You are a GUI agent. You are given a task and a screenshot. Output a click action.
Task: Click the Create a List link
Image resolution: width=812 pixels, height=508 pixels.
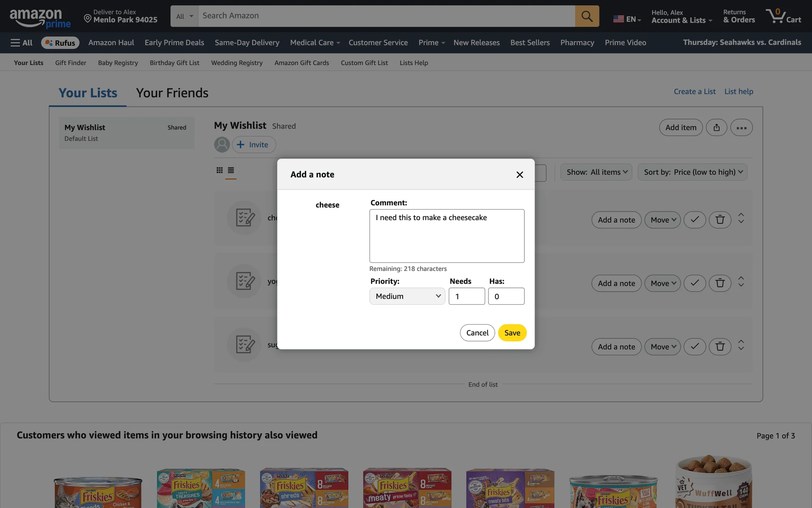point(694,91)
